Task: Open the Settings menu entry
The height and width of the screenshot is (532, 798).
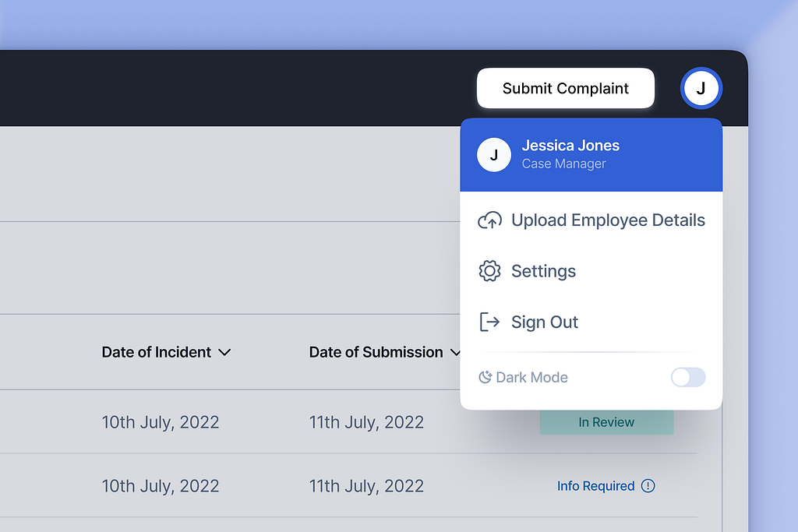Action: click(x=591, y=271)
